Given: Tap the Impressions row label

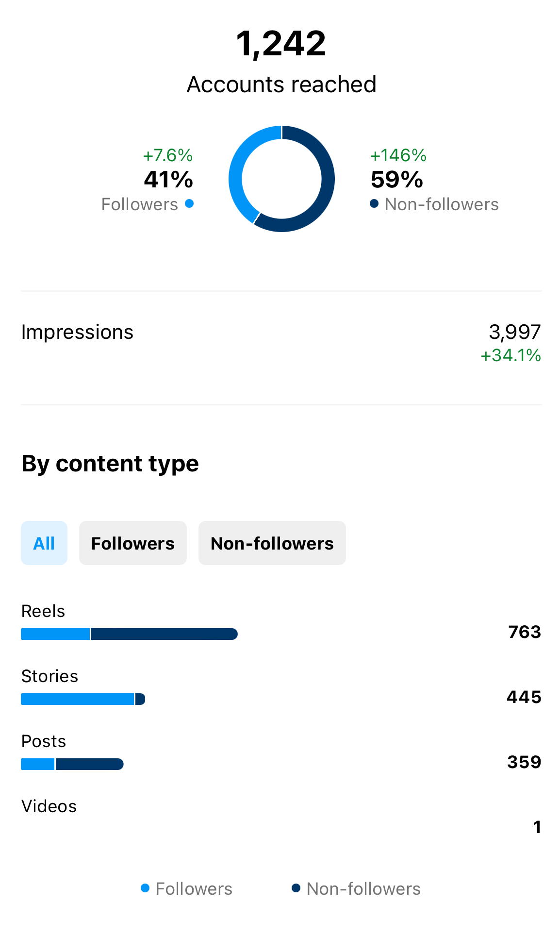Looking at the screenshot, I should [77, 332].
